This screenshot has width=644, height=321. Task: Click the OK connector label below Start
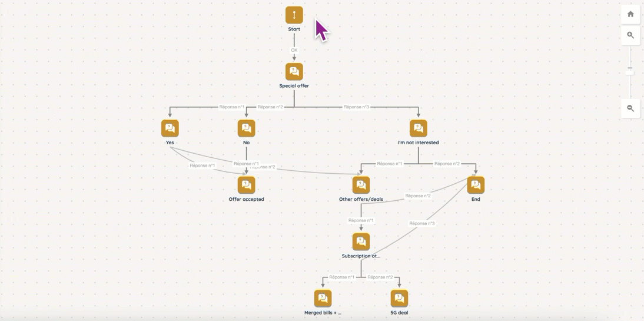294,50
